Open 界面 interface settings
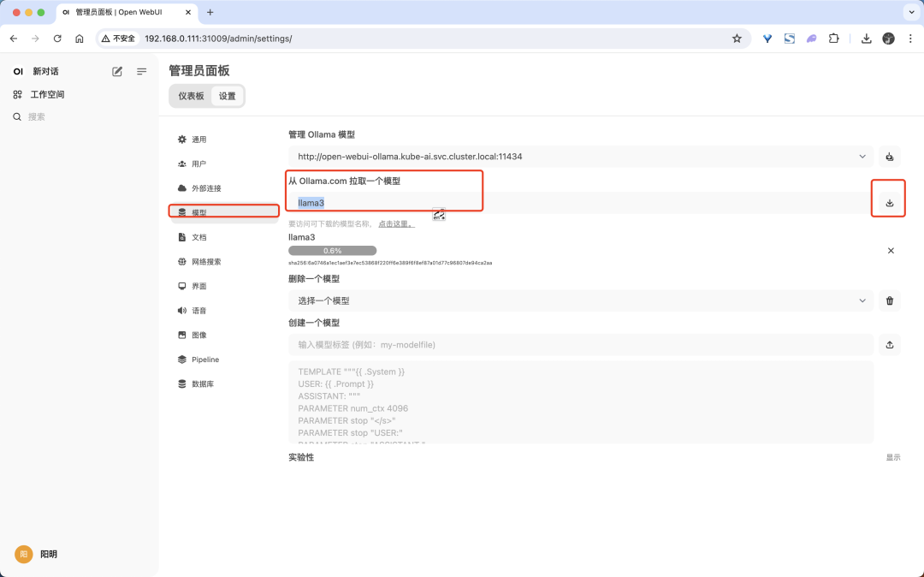Viewport: 924px width, 577px height. 224,287
